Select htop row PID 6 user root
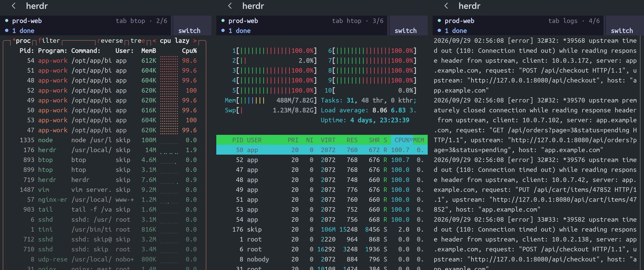This screenshot has height=270, width=644. coord(322,249)
